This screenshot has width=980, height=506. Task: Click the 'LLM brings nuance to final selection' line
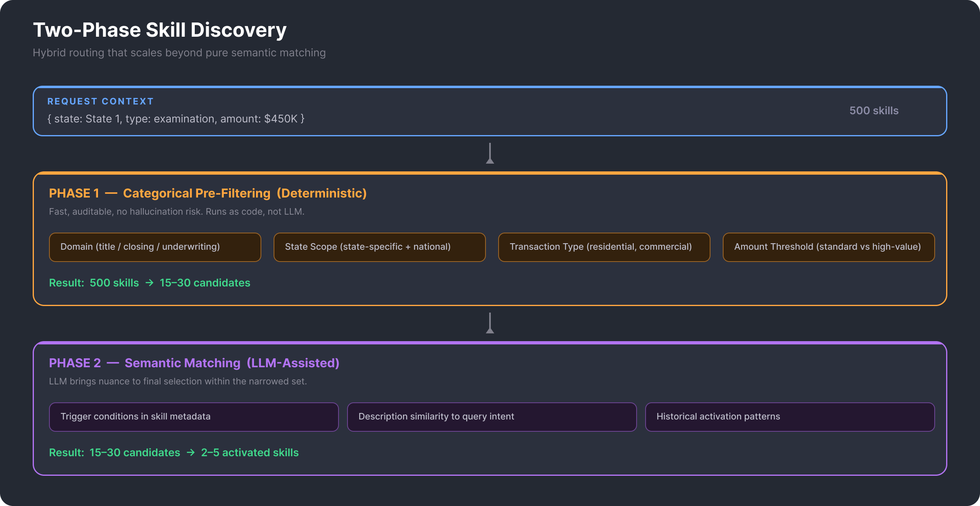coord(178,381)
